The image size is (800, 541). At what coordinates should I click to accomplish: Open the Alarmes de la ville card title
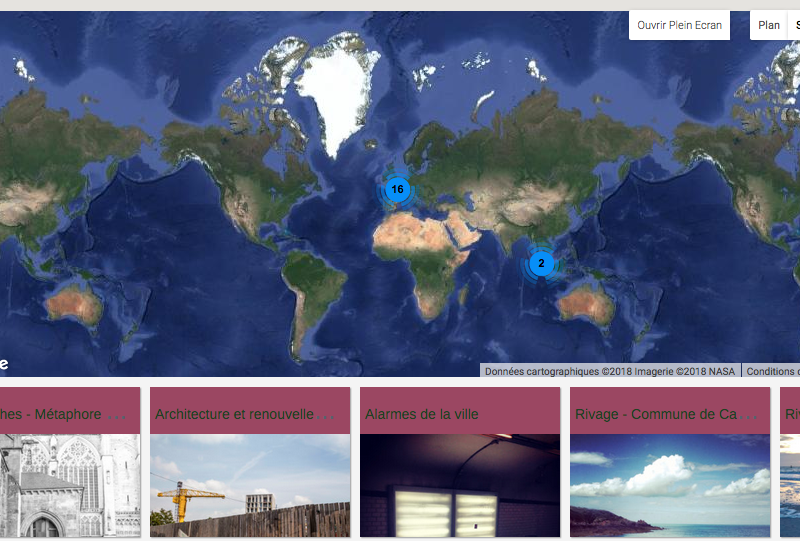point(422,414)
